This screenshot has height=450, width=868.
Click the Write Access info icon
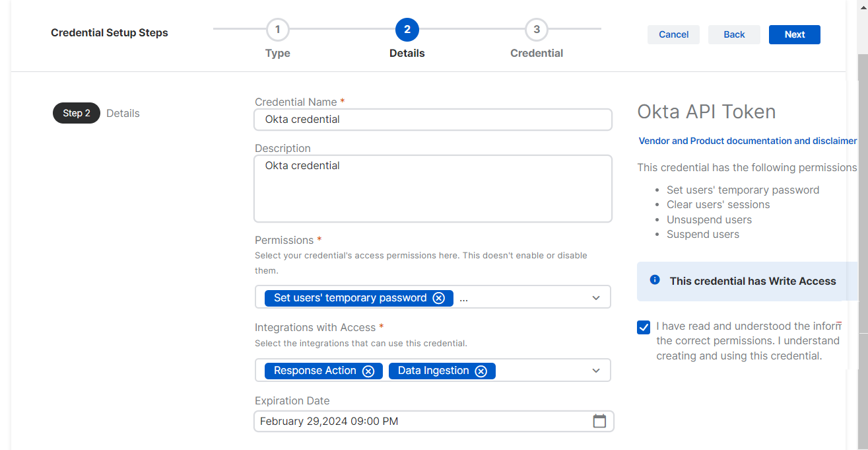655,280
